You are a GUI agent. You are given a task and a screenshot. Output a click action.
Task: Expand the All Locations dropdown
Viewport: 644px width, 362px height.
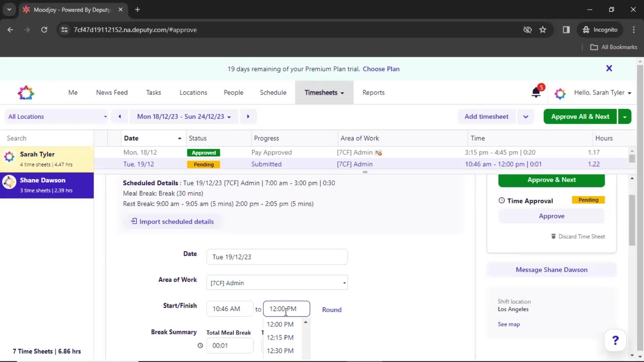pos(57,117)
